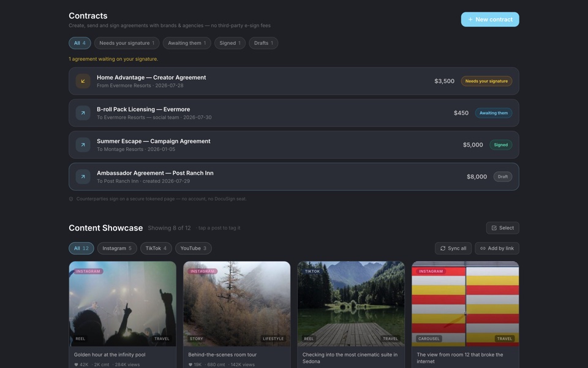The image size is (588, 368).
Task: Click The view from room 12 title
Action: [460, 358]
